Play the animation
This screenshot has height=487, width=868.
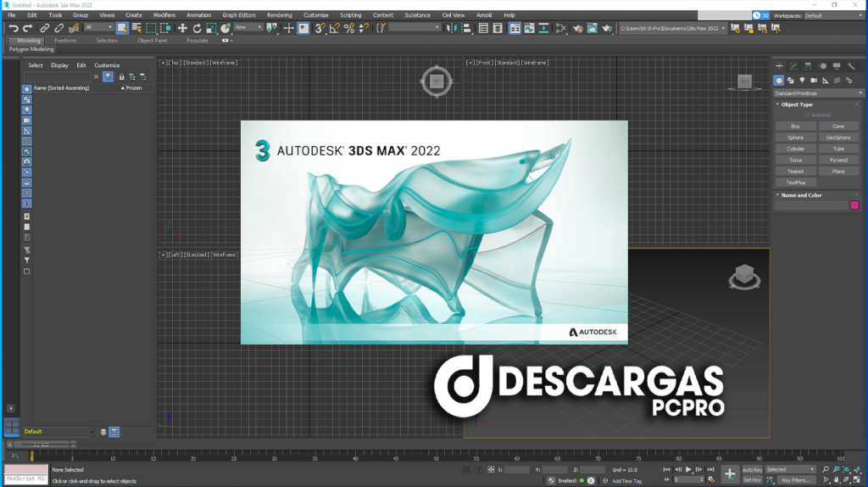coord(688,470)
